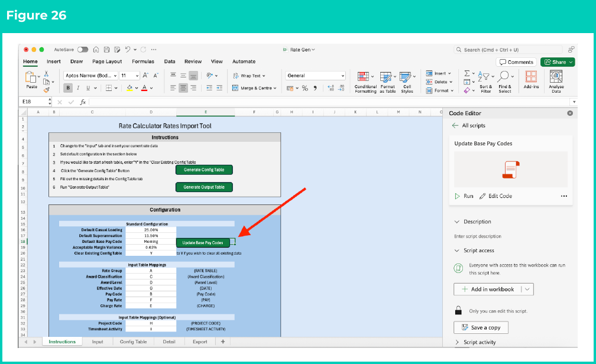Click the green Share button
Viewport: 596px width, 364px height.
point(557,62)
